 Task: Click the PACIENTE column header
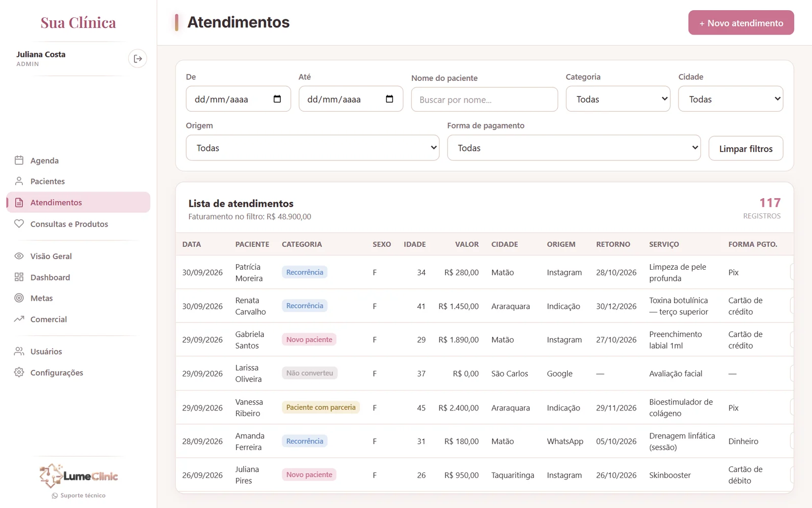(252, 244)
